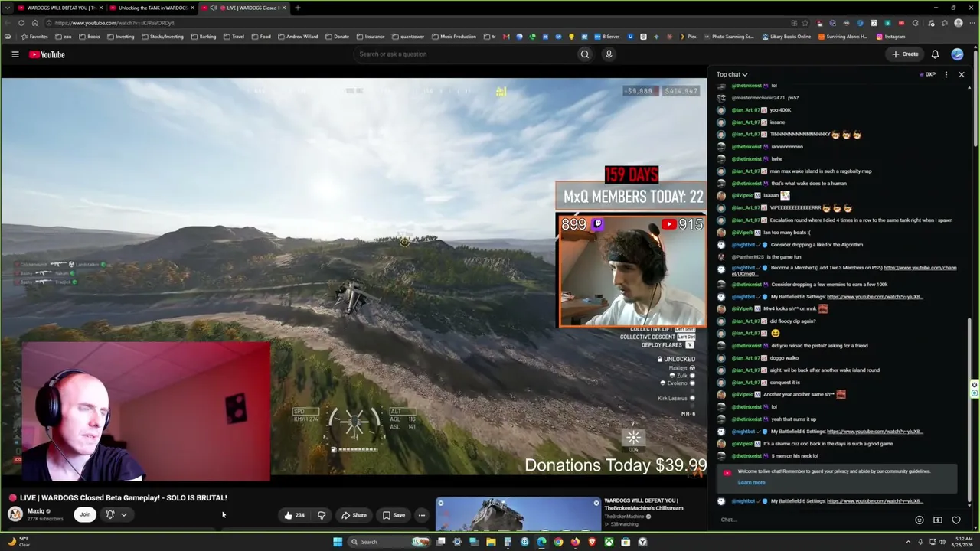Close the live chat panel
Viewport: 980px width, 551px height.
coord(962,74)
